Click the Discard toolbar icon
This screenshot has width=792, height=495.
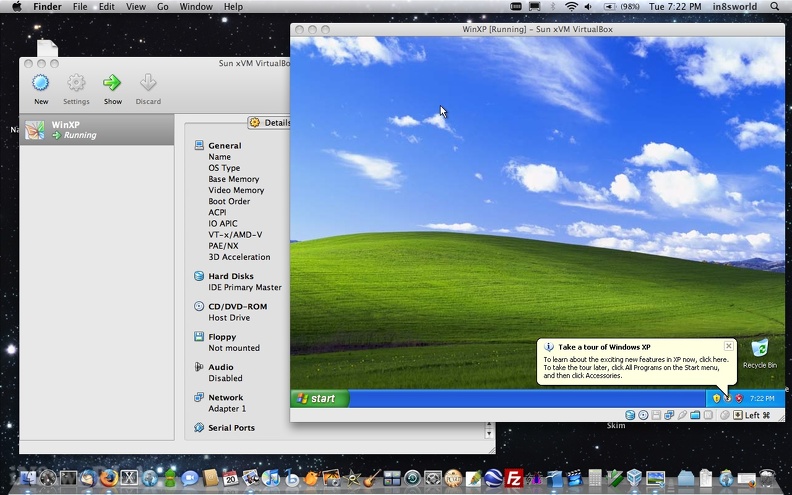148,83
